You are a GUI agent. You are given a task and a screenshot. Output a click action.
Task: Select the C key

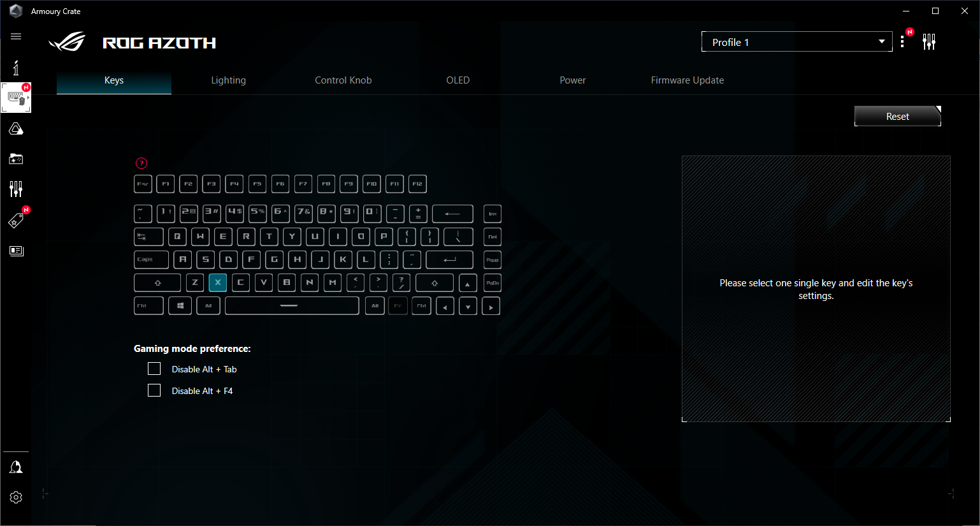pyautogui.click(x=241, y=282)
